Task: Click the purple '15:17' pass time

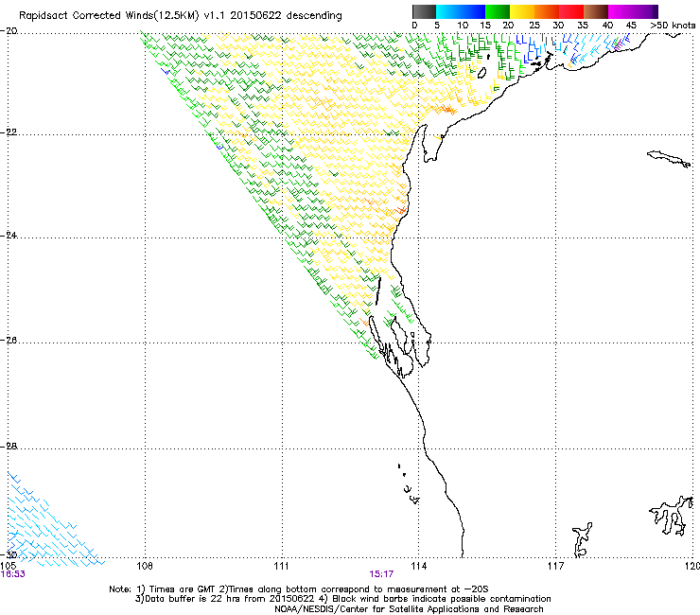Action: tap(381, 574)
